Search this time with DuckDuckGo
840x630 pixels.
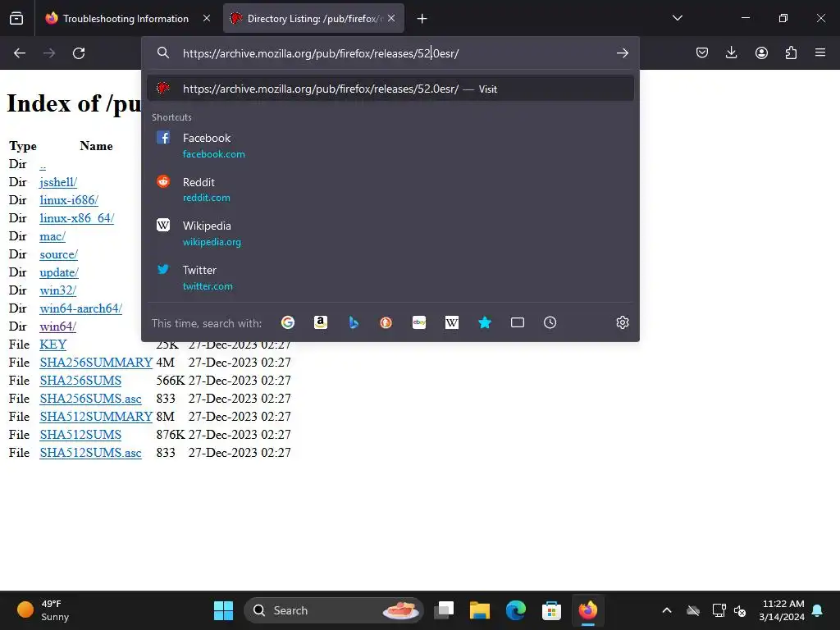pos(386,322)
